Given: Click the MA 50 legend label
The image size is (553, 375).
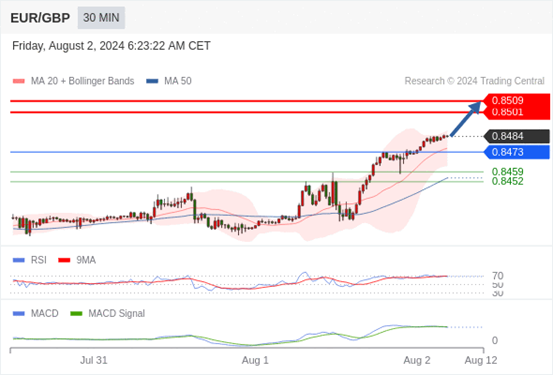Looking at the screenshot, I should [x=178, y=81].
